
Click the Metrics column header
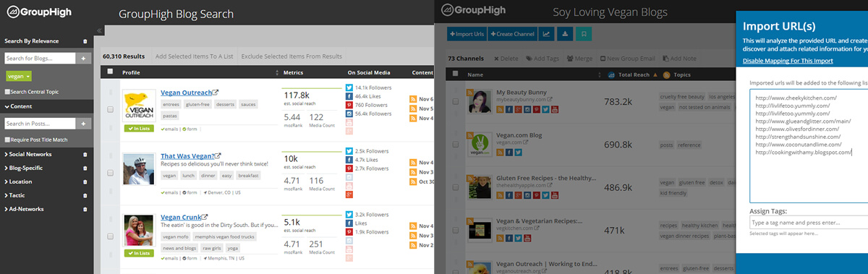pyautogui.click(x=293, y=72)
